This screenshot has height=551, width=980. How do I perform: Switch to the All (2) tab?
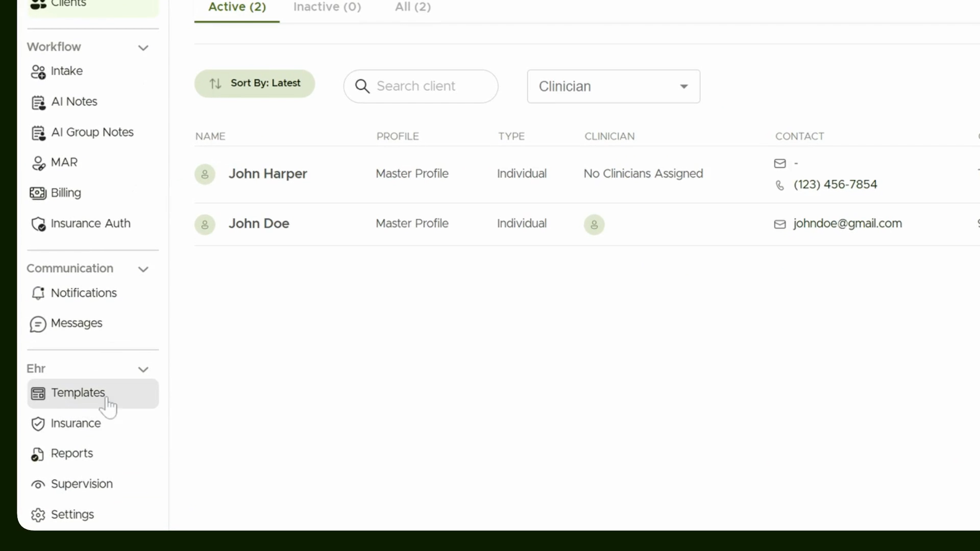point(413,7)
